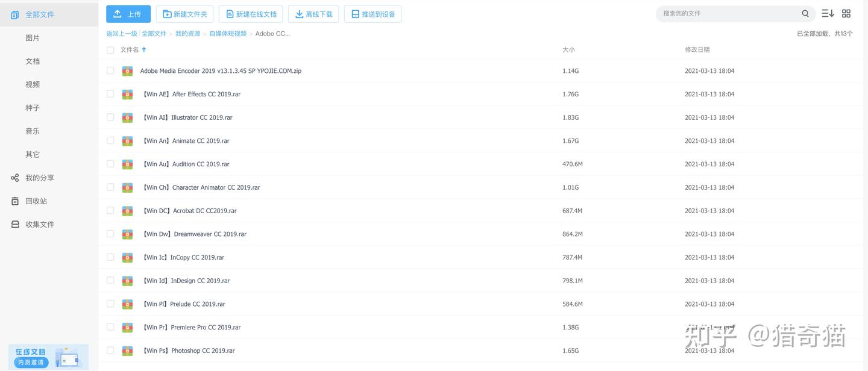Click archive icon of Acrobat DC rar
868x371 pixels.
click(127, 211)
